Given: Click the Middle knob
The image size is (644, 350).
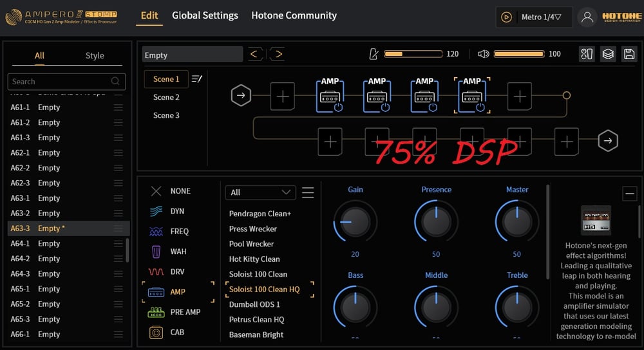Looking at the screenshot, I should 436,307.
